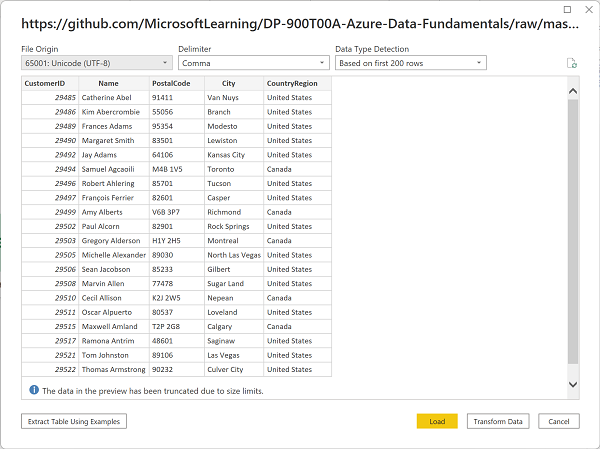Select the CountryRegion column header

tap(297, 83)
